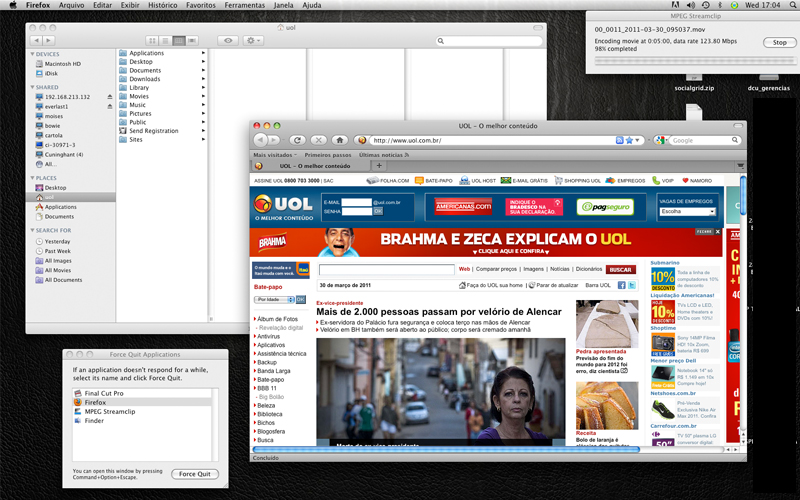The width and height of the screenshot is (800, 500).
Task: Open Primeiros passos bookmark
Action: 328,155
